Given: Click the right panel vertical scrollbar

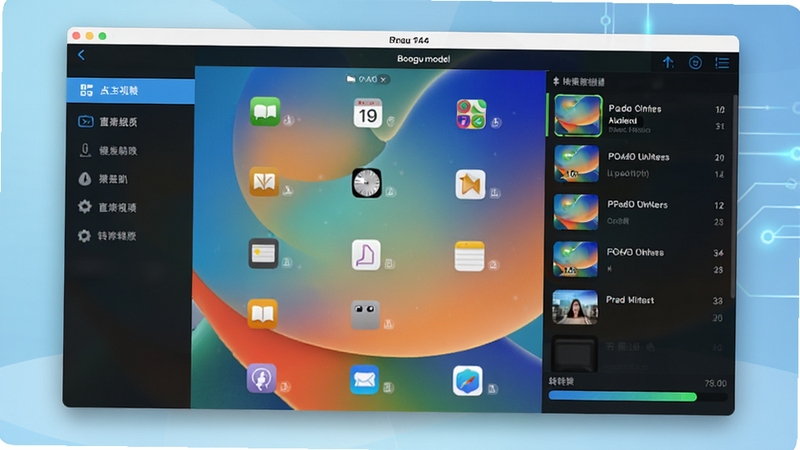Looking at the screenshot, I should pyautogui.click(x=734, y=196).
